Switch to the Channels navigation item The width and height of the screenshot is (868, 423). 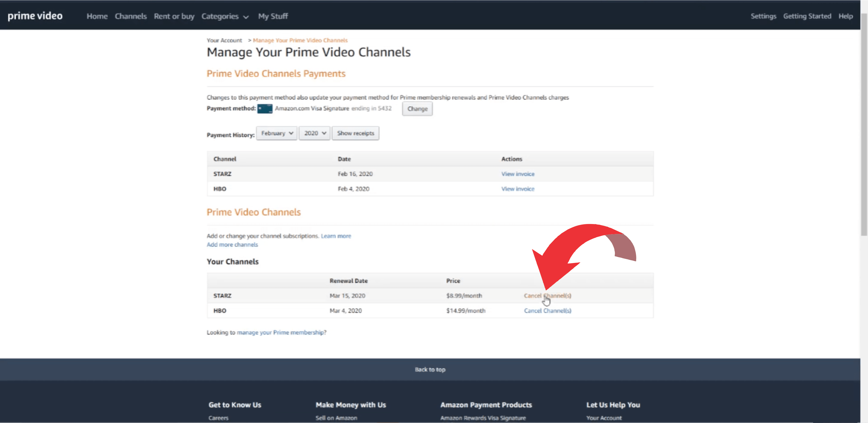[131, 16]
